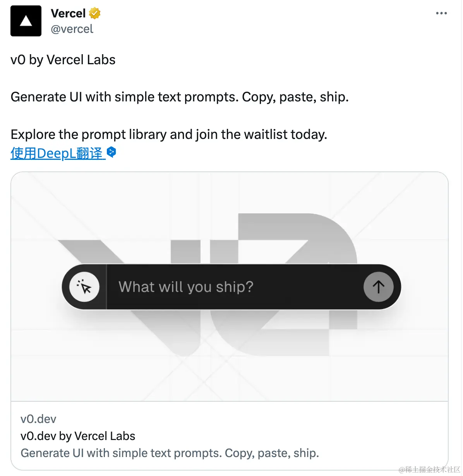The width and height of the screenshot is (463, 476).
Task: Click the "Explore the prompt library" tweet line
Action: (169, 135)
